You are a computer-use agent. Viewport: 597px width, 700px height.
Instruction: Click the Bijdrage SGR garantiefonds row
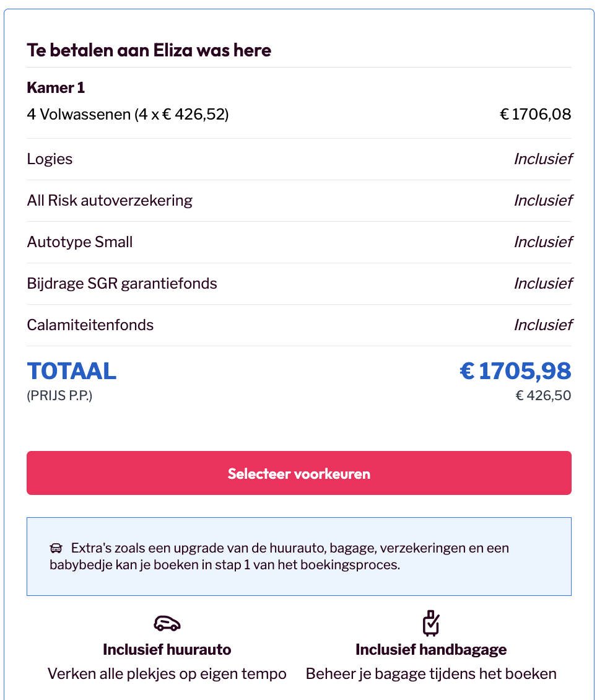(122, 284)
